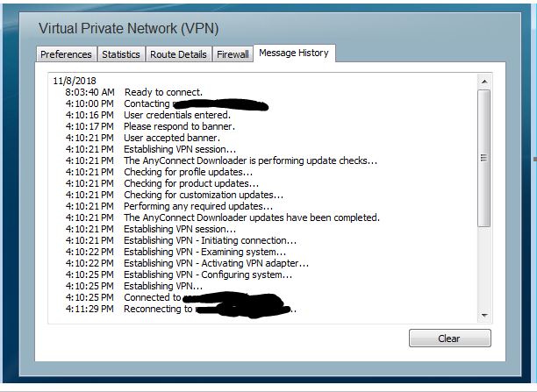Image resolution: width=537 pixels, height=392 pixels.
Task: Click the scrollbar track below the thumb
Action: click(484, 267)
